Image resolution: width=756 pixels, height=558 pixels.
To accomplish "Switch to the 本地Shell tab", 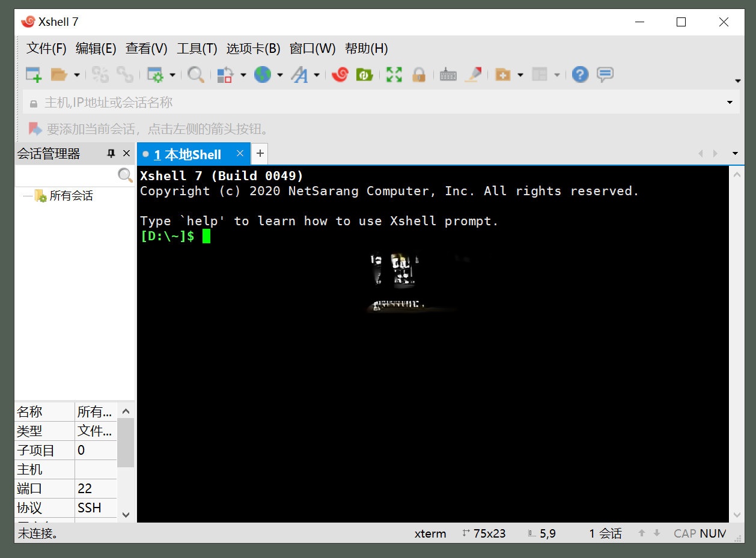I will tap(189, 154).
